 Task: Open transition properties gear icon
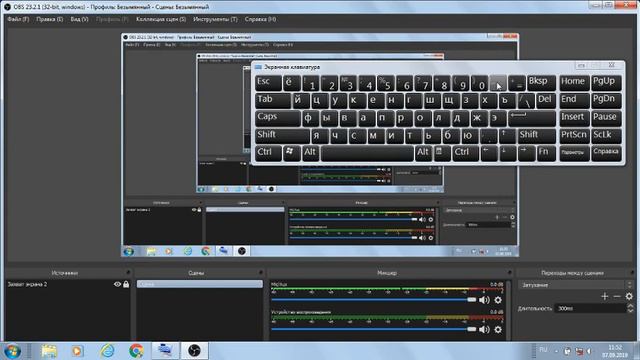(x=629, y=296)
